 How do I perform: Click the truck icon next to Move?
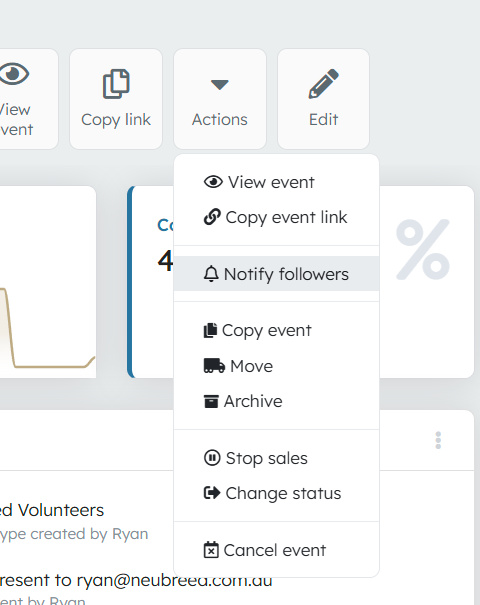click(214, 366)
